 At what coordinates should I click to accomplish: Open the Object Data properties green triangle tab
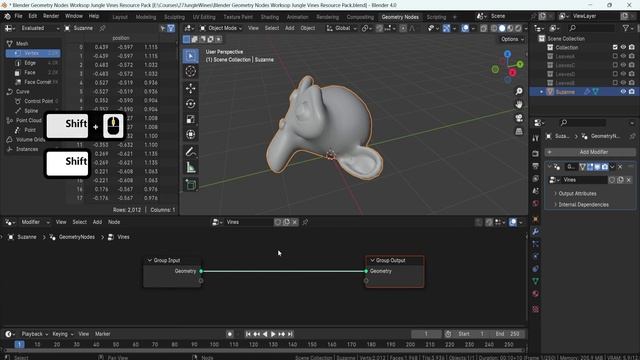(x=536, y=281)
